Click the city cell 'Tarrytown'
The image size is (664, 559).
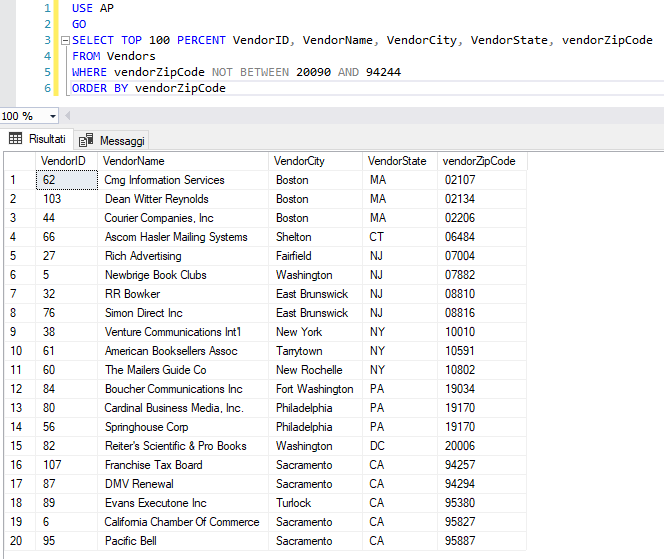(315, 351)
